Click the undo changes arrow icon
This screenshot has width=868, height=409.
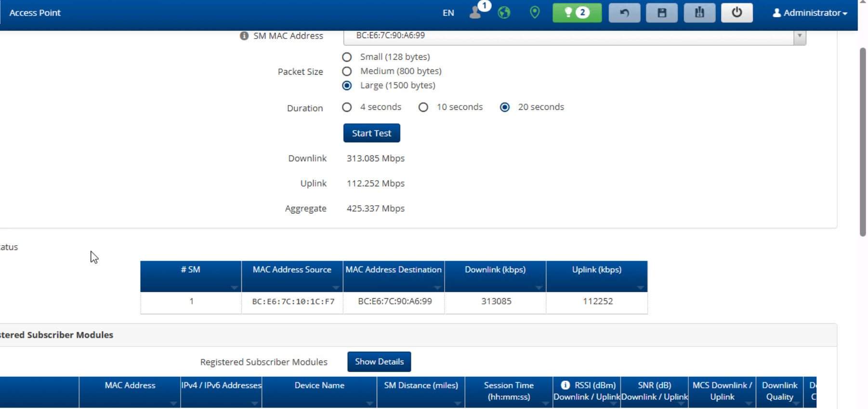[624, 13]
